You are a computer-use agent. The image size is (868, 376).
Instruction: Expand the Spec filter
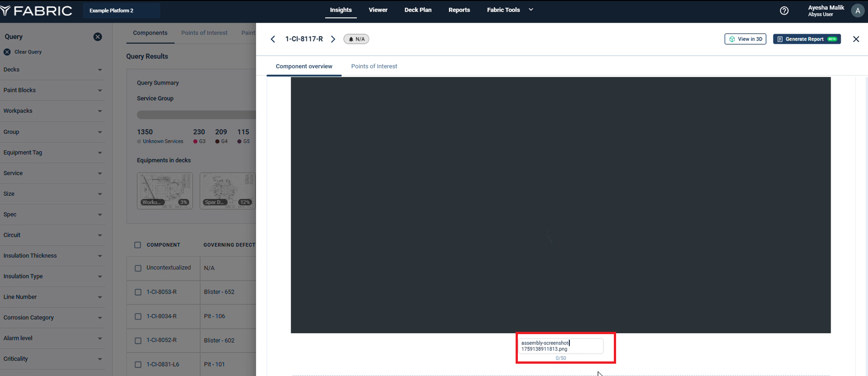pyautogui.click(x=53, y=214)
